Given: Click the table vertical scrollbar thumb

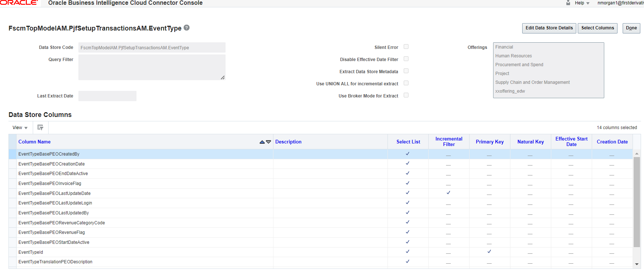Looking at the screenshot, I should 637,202.
